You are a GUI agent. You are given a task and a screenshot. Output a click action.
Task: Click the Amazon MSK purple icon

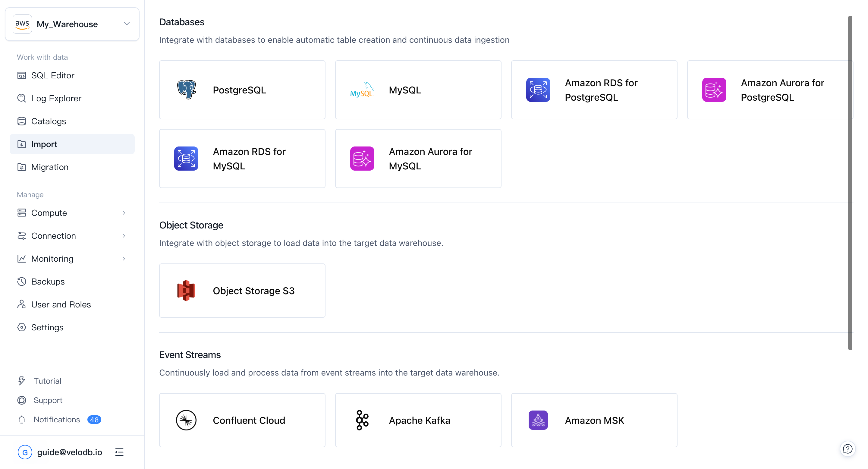pyautogui.click(x=538, y=420)
